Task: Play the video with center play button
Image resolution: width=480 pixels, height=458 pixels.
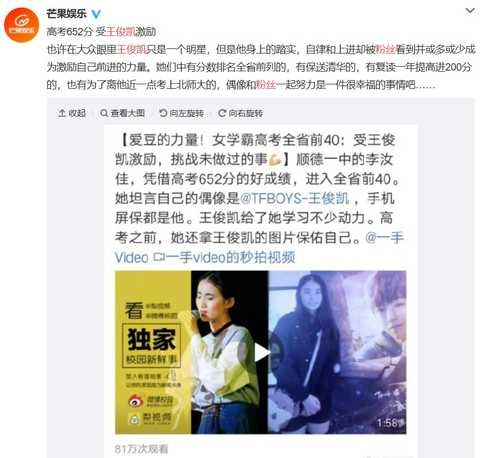Action: pyautogui.click(x=262, y=352)
